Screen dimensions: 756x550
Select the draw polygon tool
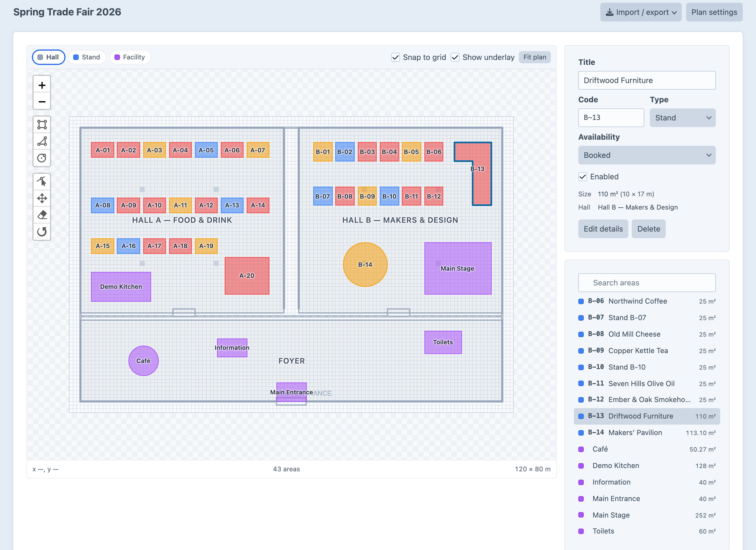tap(42, 141)
